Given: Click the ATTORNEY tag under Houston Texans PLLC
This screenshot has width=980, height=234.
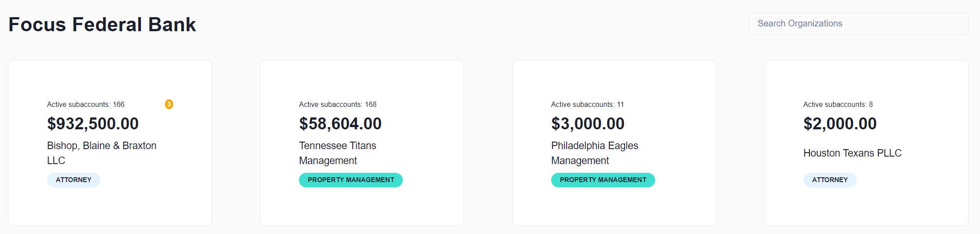Looking at the screenshot, I should tap(830, 180).
